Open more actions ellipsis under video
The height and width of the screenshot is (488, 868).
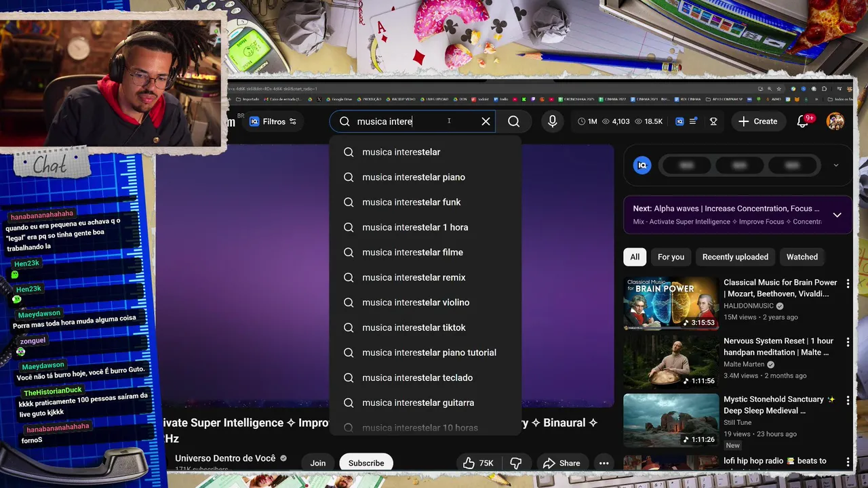tap(604, 463)
